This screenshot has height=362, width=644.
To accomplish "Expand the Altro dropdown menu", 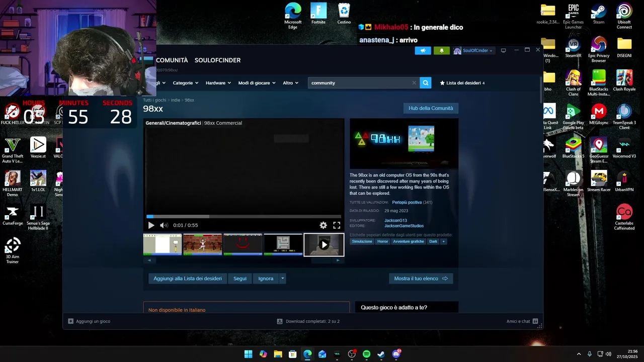I will point(291,83).
